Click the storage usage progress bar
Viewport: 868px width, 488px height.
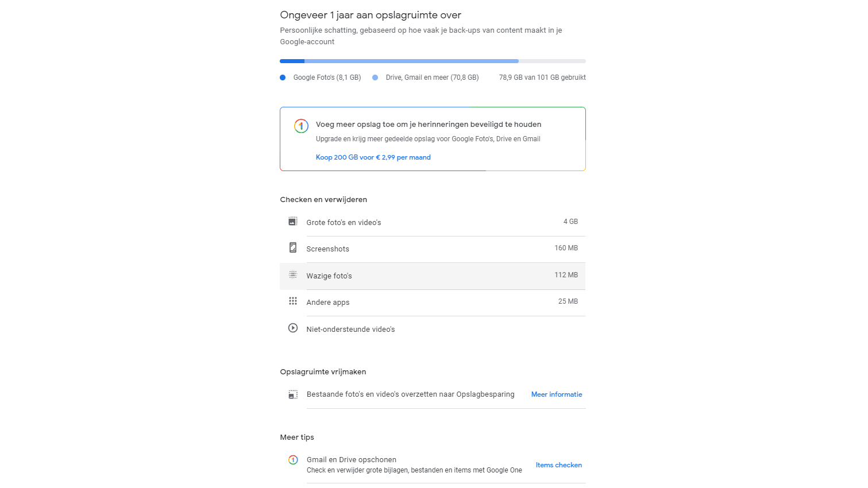[x=433, y=61]
